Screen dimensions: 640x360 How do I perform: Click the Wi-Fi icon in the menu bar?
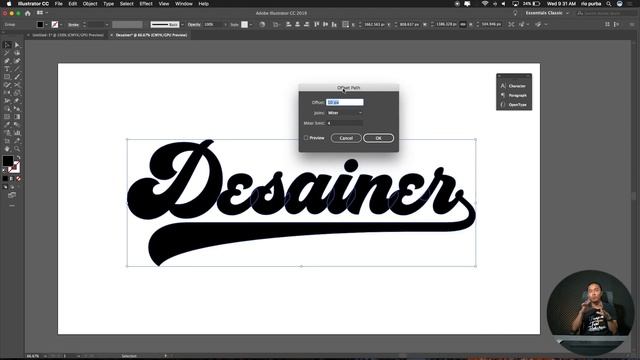(484, 4)
